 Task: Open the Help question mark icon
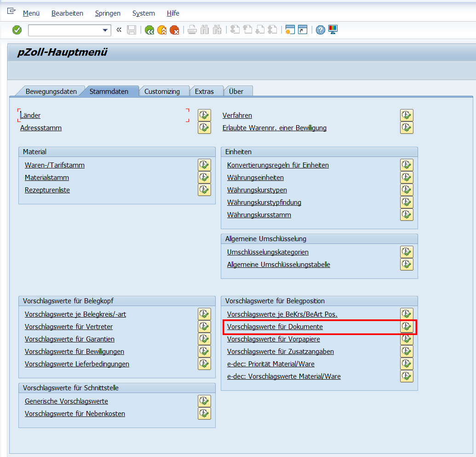point(321,30)
